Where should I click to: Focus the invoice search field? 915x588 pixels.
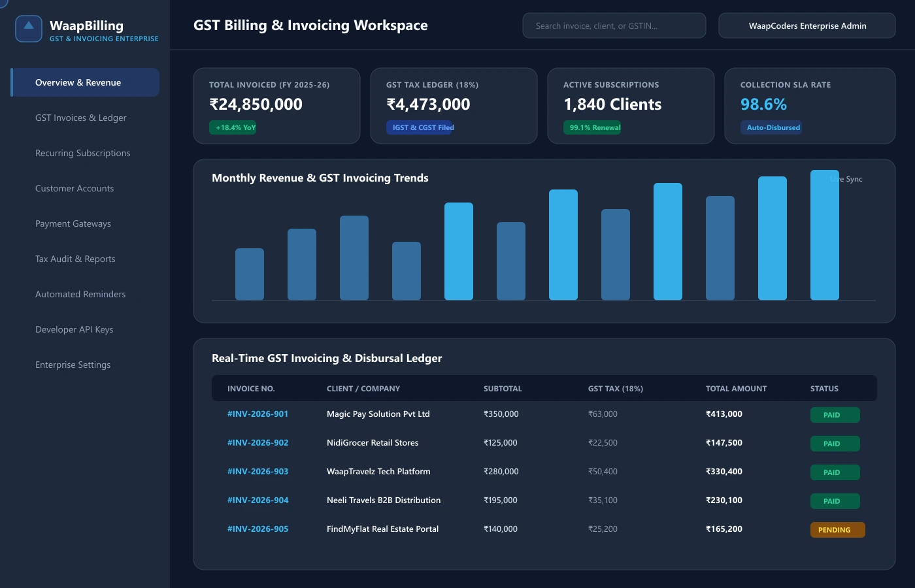coord(614,25)
